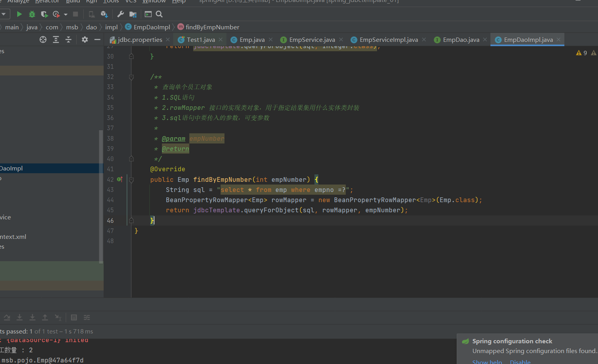598x364 pixels.
Task: Click Step Into icon in debug toolbar
Action: 20,317
